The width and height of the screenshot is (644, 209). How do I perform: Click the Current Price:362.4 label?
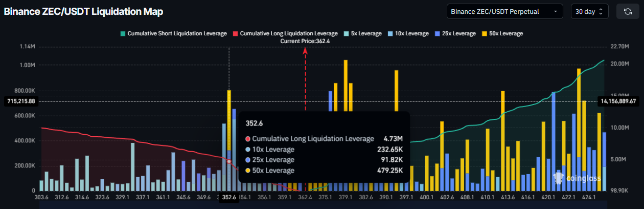tap(306, 41)
